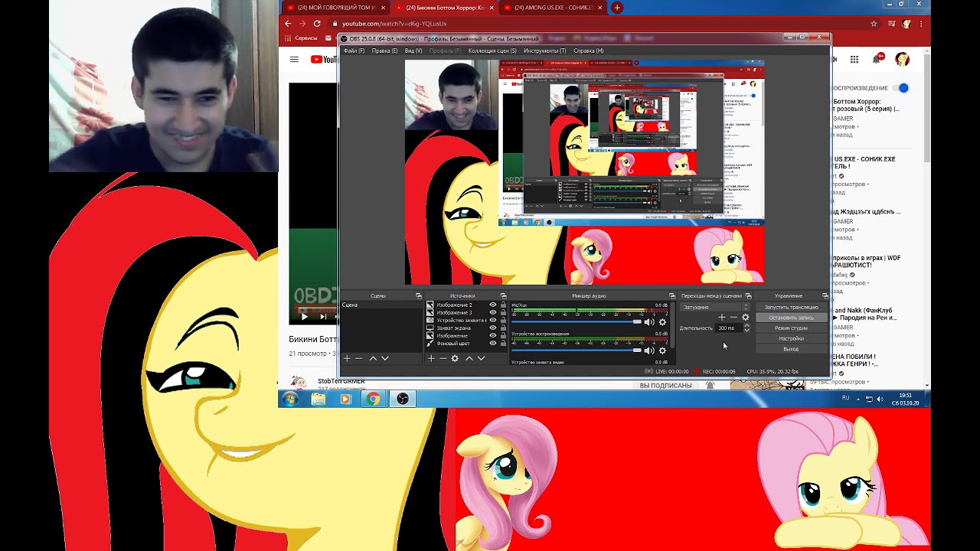Open the Вид menu in OBS

(413, 51)
